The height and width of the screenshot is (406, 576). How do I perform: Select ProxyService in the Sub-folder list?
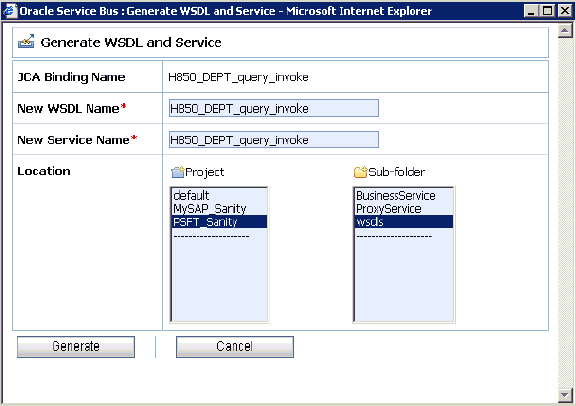404,209
